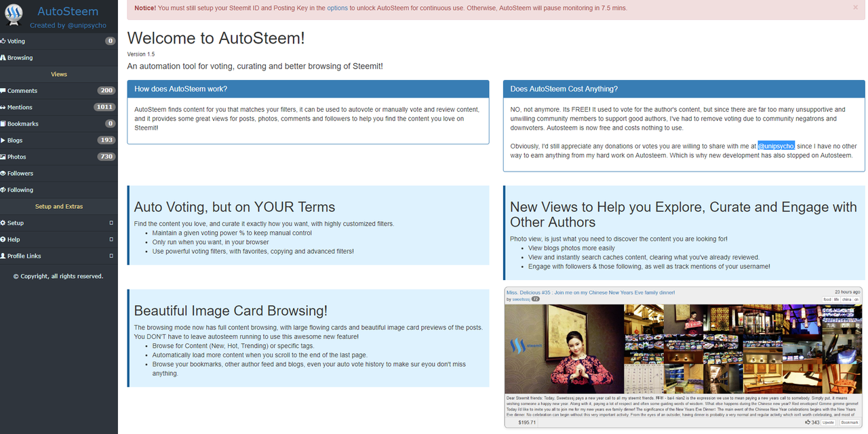Expand the Help section square toggle
This screenshot has width=868, height=434.
pyautogui.click(x=111, y=239)
